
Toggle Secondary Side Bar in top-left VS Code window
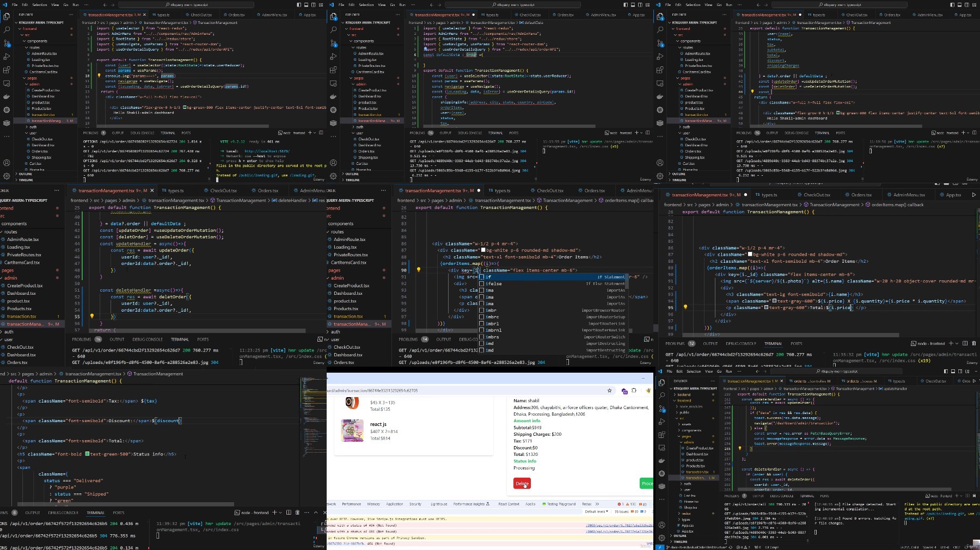(314, 4)
